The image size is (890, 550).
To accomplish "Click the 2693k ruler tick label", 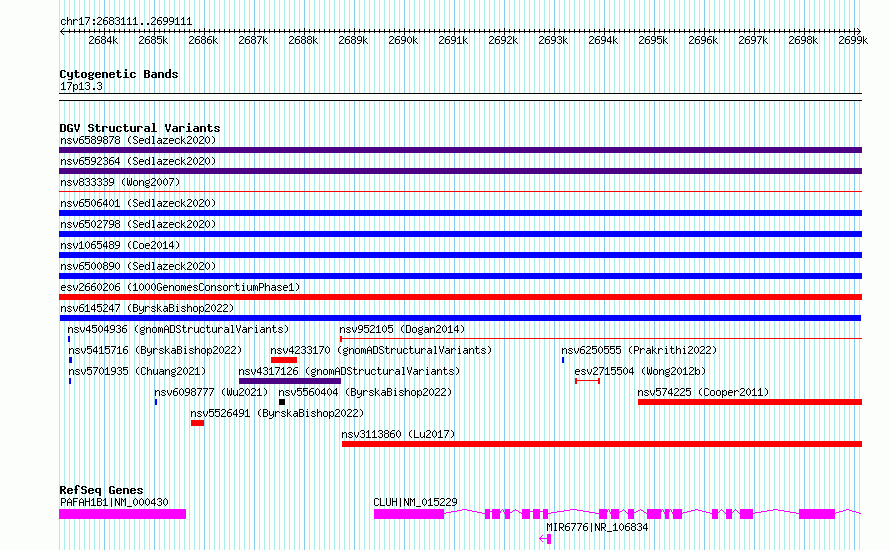I will 553,40.
